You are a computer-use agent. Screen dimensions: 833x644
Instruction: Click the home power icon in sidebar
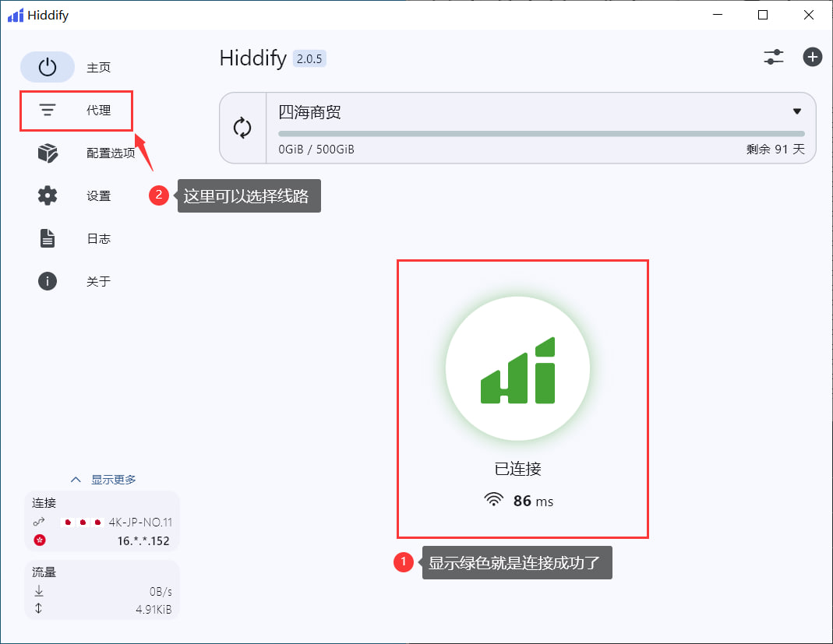tap(48, 68)
